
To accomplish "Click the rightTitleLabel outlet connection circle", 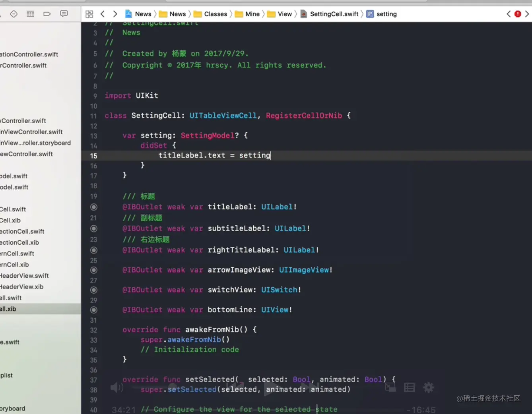I will pyautogui.click(x=94, y=250).
